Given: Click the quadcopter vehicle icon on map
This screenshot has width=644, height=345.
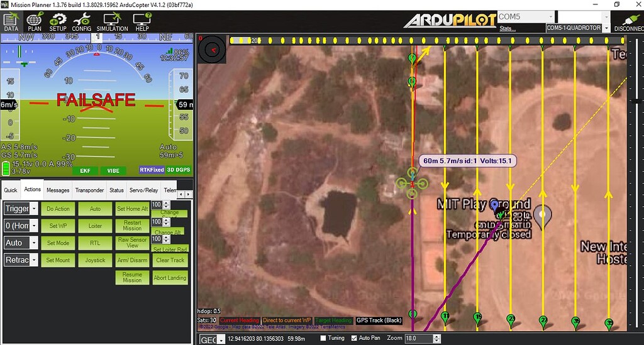Looking at the screenshot, I should 412,183.
